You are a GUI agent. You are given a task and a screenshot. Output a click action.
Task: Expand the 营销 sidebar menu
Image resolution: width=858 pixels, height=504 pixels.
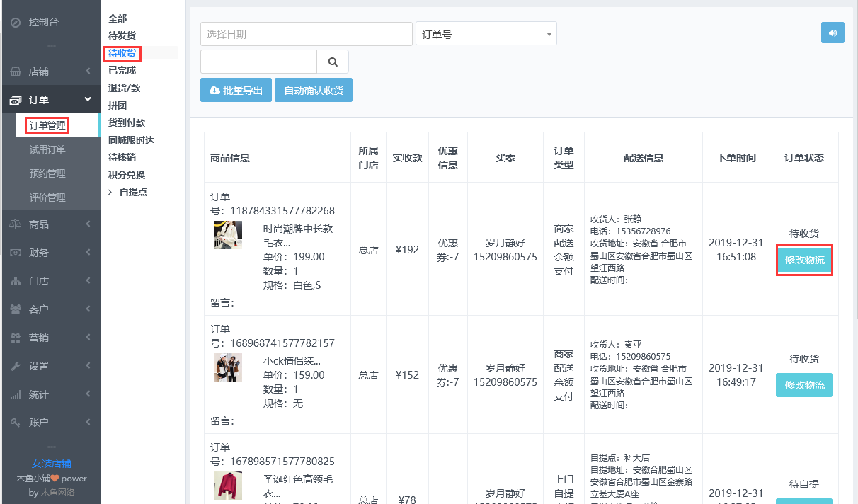pyautogui.click(x=50, y=338)
